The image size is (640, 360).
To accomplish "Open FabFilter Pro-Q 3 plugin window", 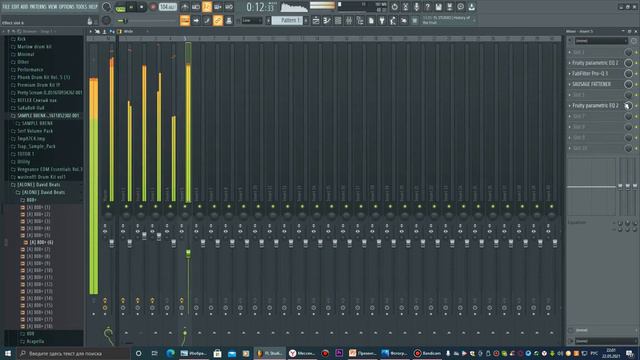I will [x=590, y=73].
